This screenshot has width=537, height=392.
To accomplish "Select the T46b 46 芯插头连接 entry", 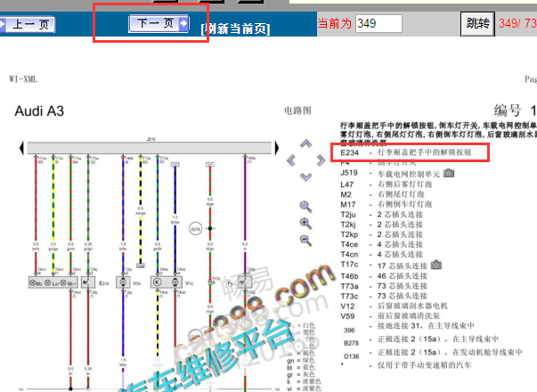I will point(384,276).
